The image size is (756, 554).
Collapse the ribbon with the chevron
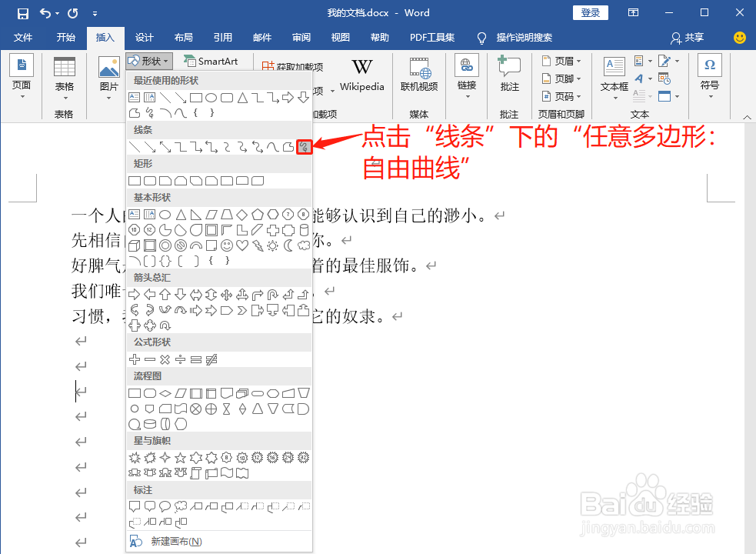[x=747, y=117]
